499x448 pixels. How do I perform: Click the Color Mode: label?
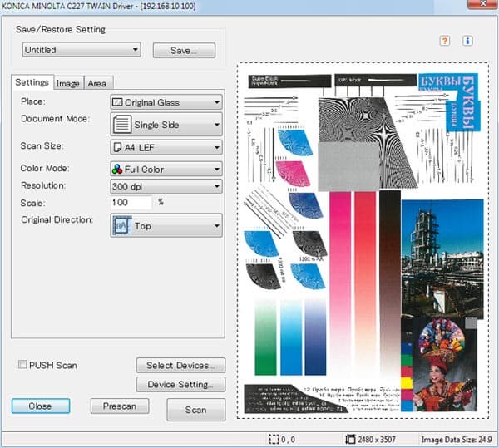point(45,168)
